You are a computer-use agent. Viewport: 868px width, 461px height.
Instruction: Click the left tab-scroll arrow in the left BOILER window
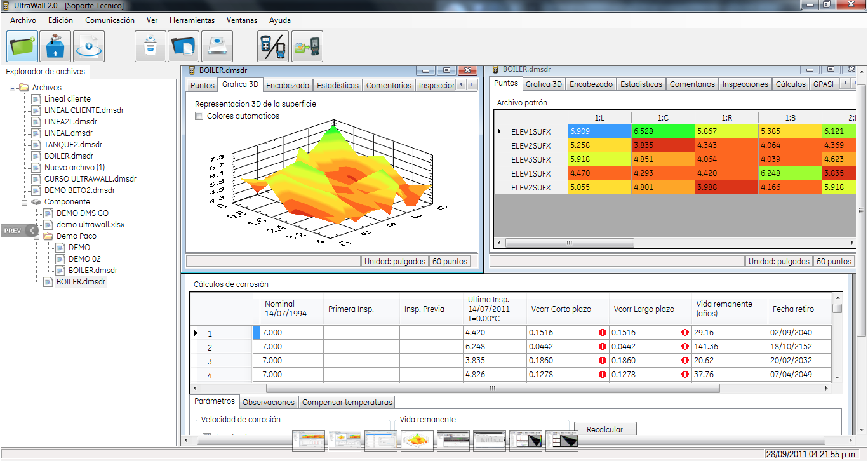point(461,84)
